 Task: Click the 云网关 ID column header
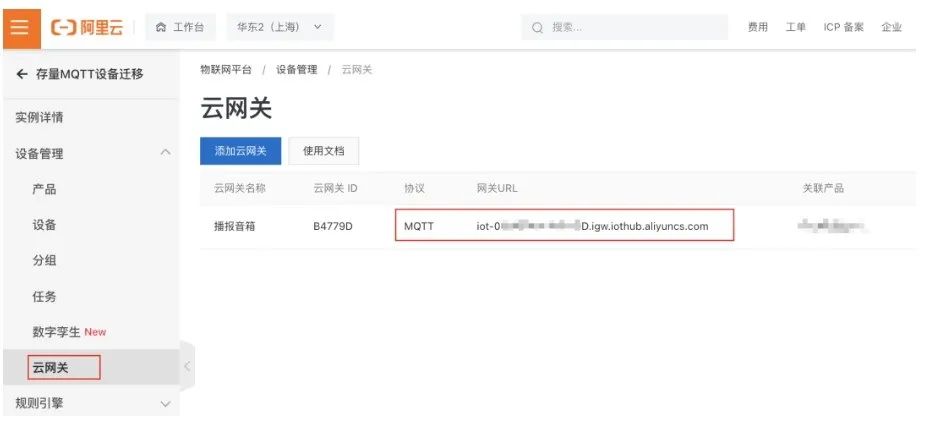pyautogui.click(x=335, y=188)
